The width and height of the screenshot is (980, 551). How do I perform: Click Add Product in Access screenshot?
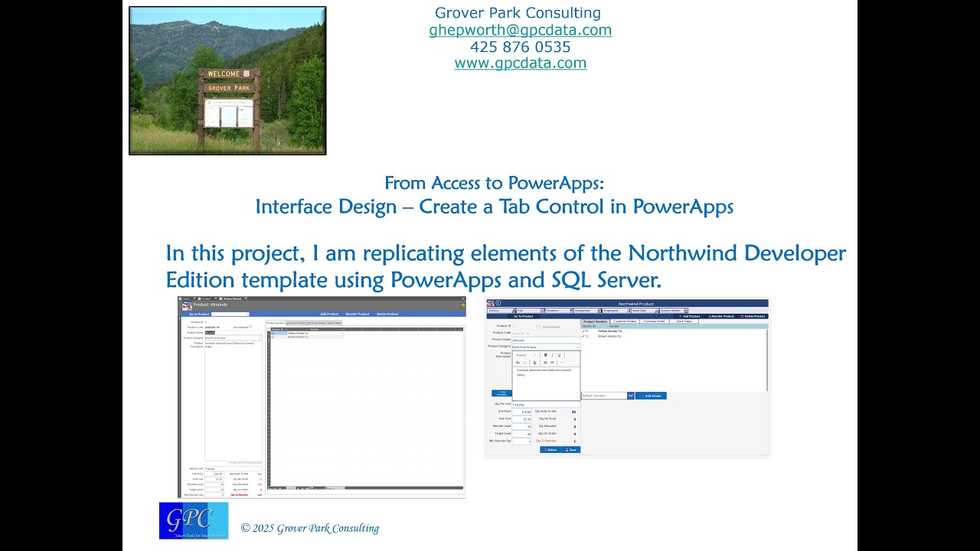pyautogui.click(x=329, y=314)
